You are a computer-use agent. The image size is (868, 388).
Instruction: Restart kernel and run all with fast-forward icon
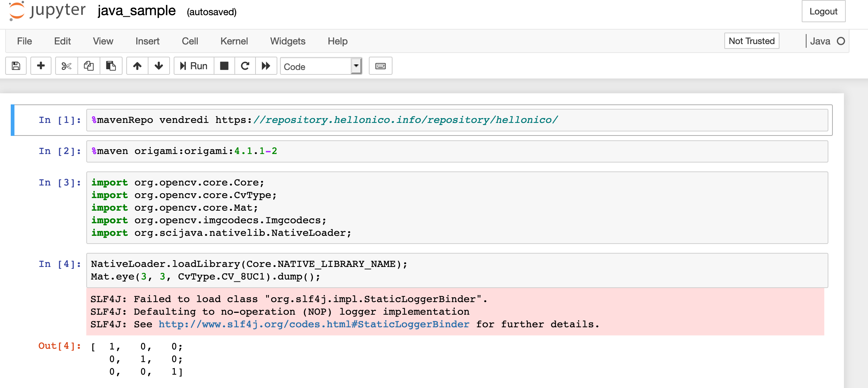click(266, 66)
